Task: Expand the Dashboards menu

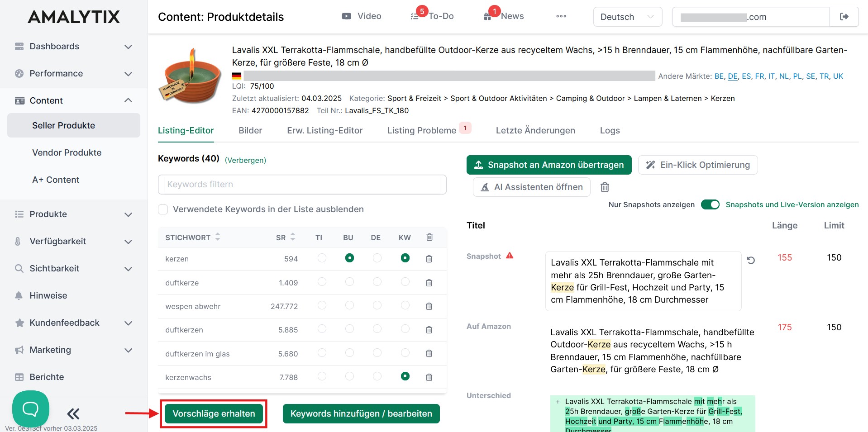Action: pyautogui.click(x=74, y=47)
